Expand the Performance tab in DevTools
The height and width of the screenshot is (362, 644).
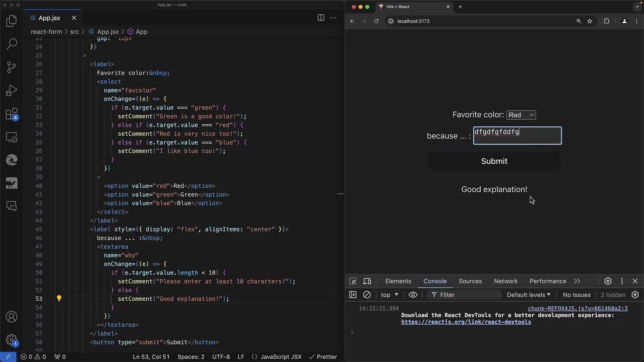coord(548,281)
